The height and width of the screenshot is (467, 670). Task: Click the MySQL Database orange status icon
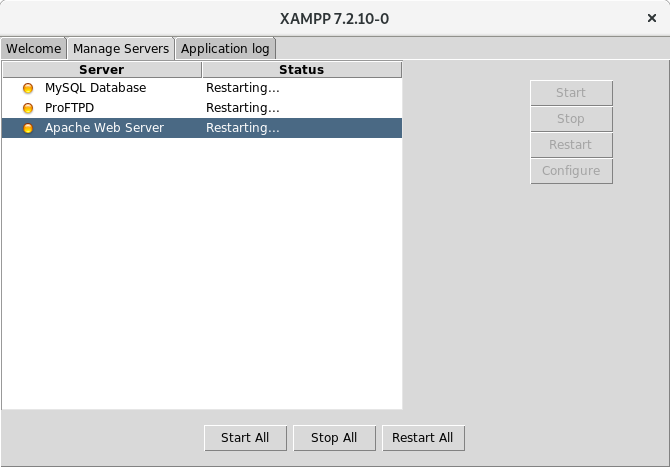28,88
